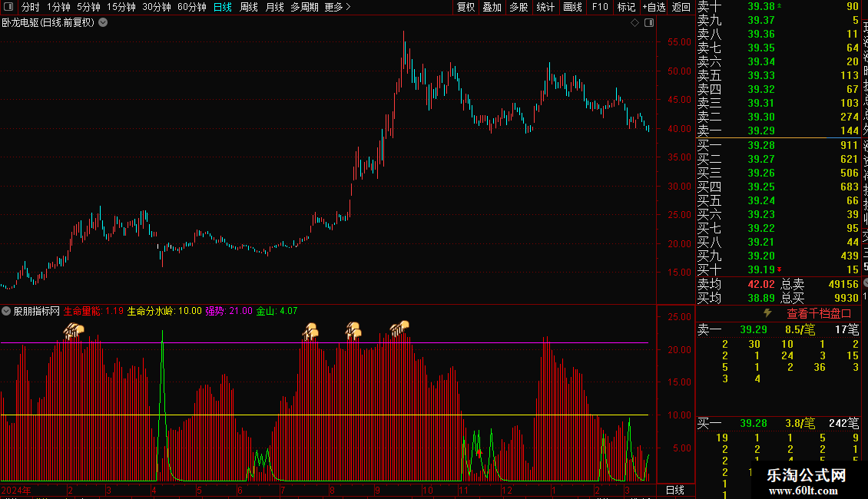Add stock with +自选 button
Viewport: 868px width, 499px height.
(x=654, y=7)
